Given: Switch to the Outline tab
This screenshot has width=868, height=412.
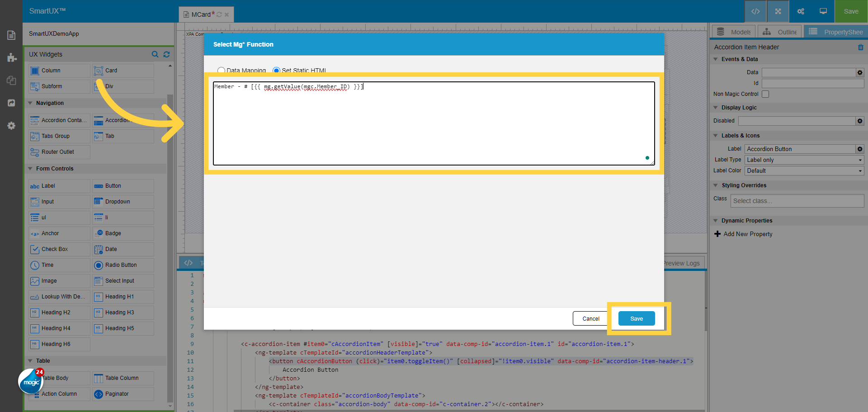Looking at the screenshot, I should pyautogui.click(x=780, y=32).
